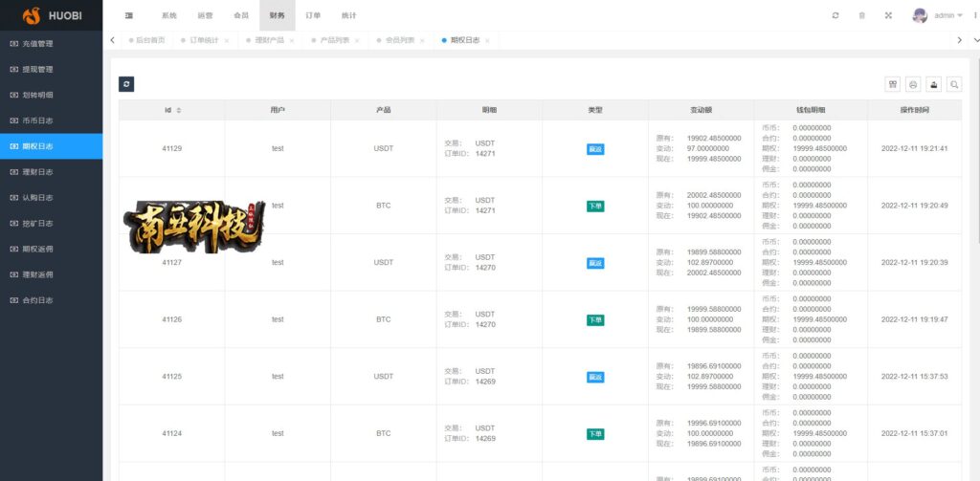
Task: Open 提现管理 in the sidebar
Action: tap(52, 70)
